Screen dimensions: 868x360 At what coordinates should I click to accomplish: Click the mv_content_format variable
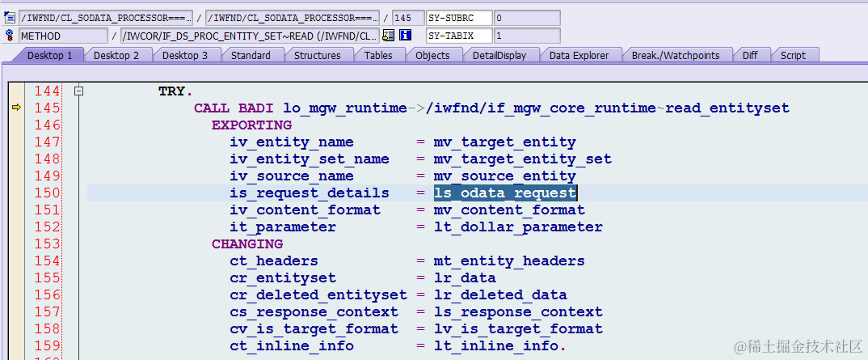click(509, 210)
